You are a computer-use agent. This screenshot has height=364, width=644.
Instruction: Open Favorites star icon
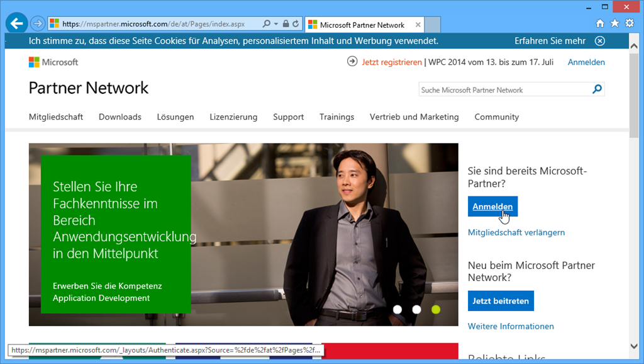[x=614, y=24]
